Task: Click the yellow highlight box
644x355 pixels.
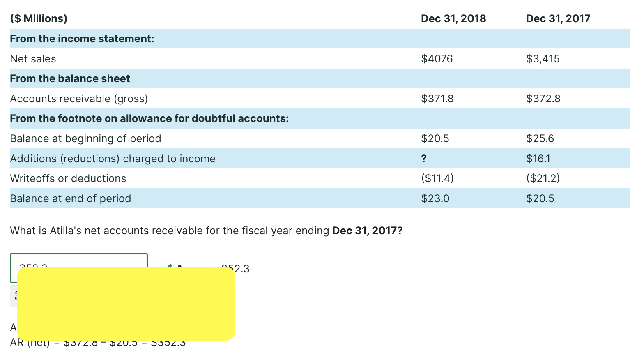Action: 126,304
